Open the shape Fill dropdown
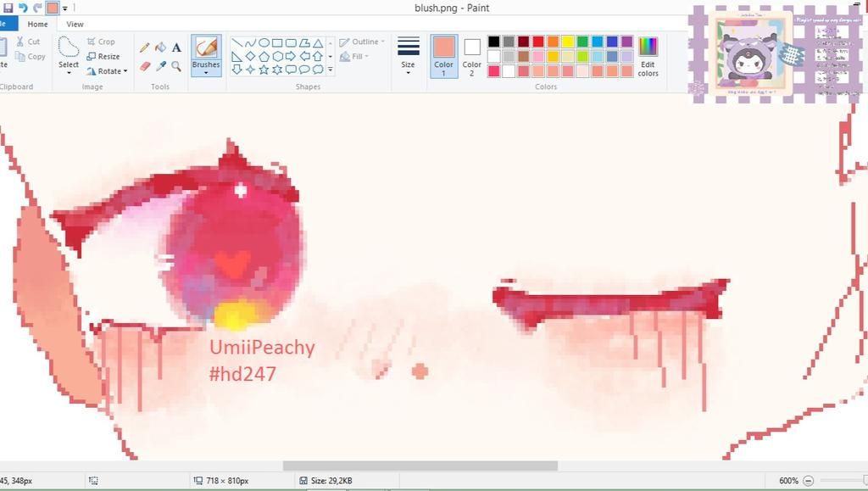 click(x=354, y=57)
